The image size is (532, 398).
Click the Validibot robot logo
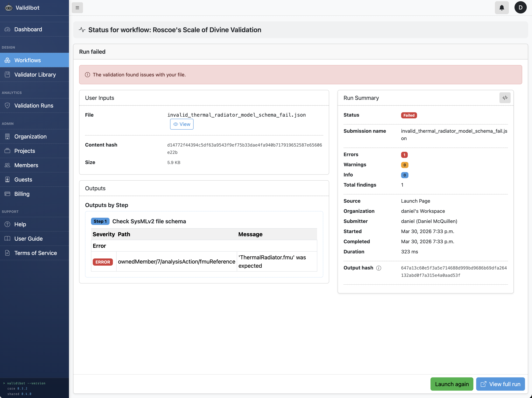coord(9,8)
